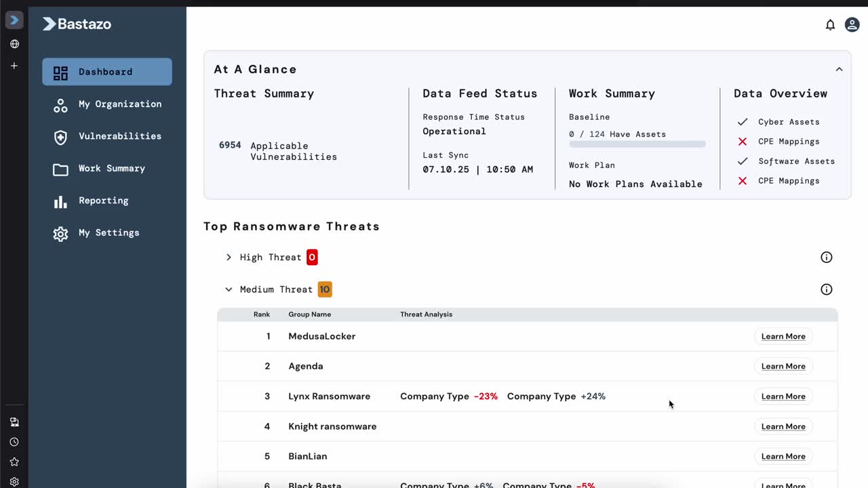Image resolution: width=868 pixels, height=488 pixels.
Task: Click the plus icon in far-left strip
Action: [x=14, y=66]
